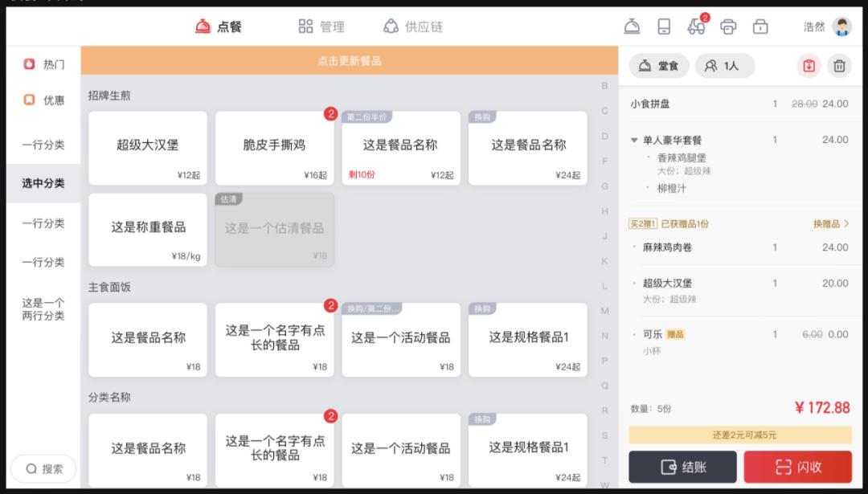This screenshot has height=494, width=868.
Task: Toggle the 堂食 dine-in mode
Action: (x=658, y=66)
